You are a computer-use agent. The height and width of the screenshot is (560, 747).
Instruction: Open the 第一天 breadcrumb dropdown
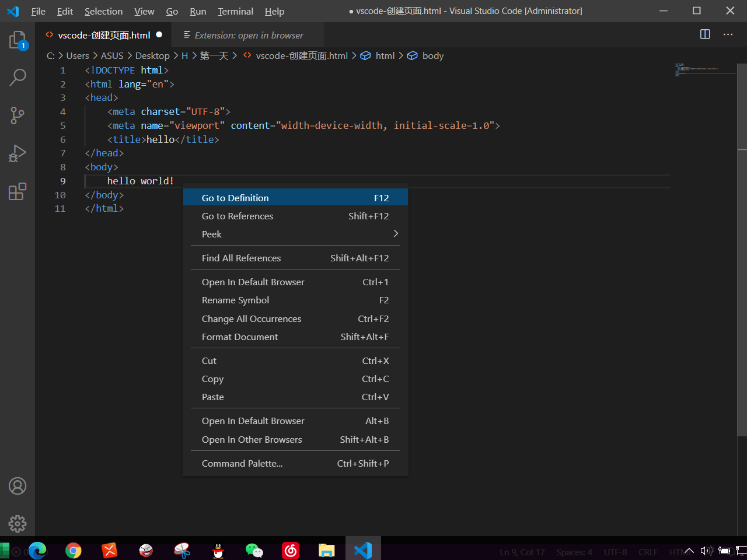[x=214, y=55]
